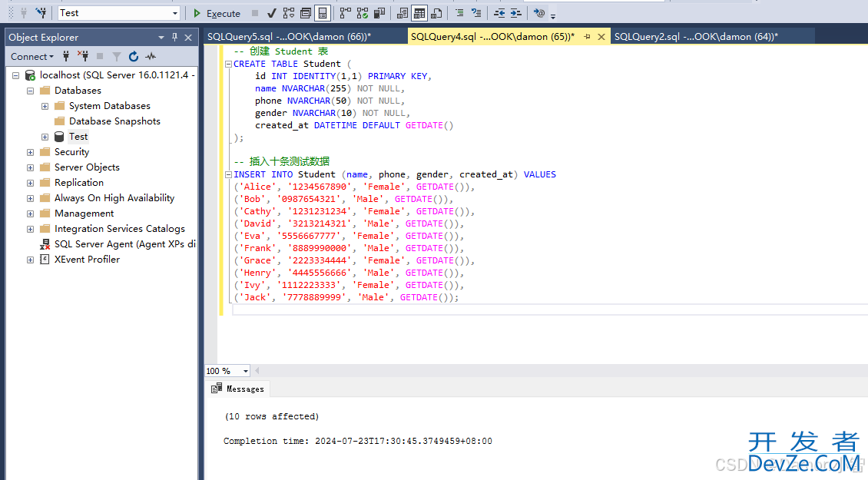868x480 pixels.
Task: Uncomment the selected lines
Action: pyautogui.click(x=476, y=13)
